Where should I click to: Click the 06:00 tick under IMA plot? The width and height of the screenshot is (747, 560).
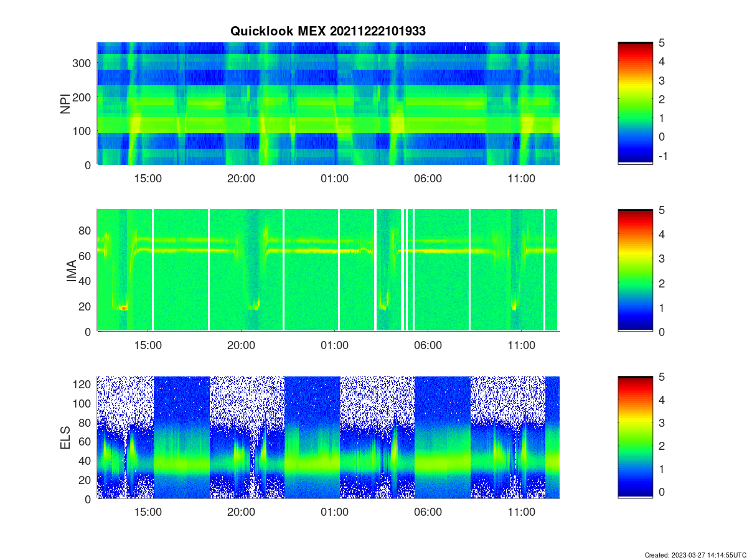click(428, 345)
